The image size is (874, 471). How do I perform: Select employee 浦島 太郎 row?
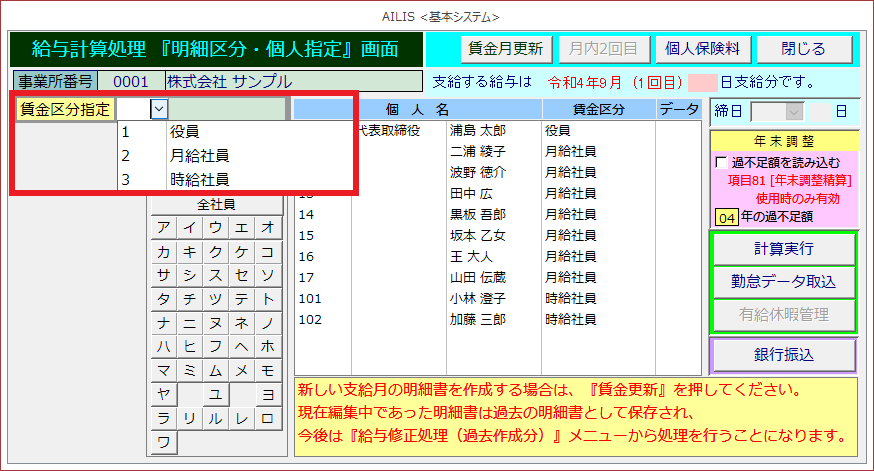[x=478, y=131]
